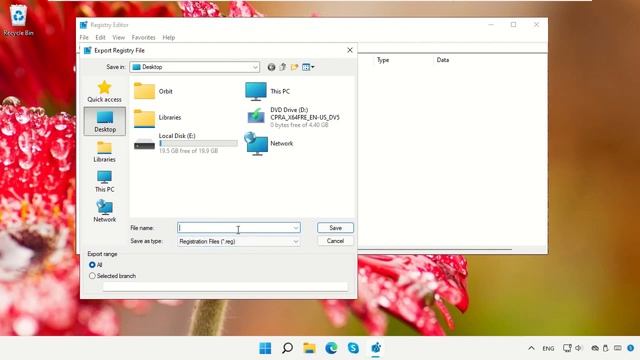Open Microsoft Edge from taskbar
The height and width of the screenshot is (360, 640).
(331, 348)
